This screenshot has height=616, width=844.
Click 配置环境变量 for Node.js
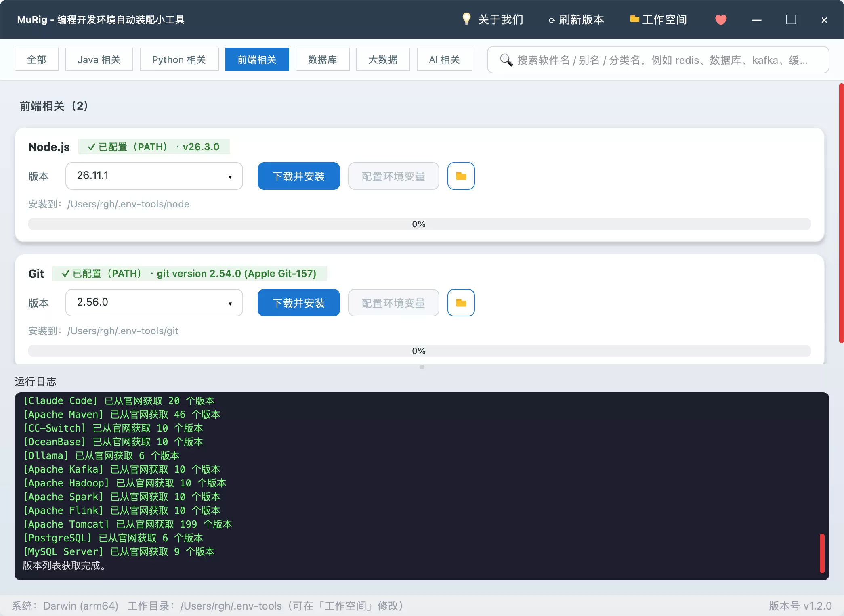tap(393, 176)
